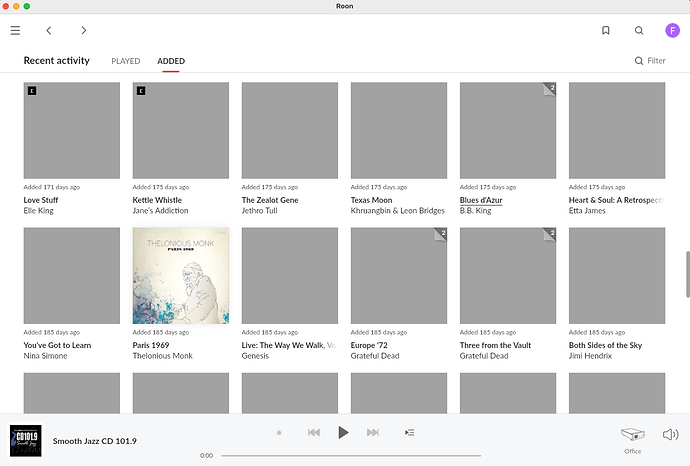Open the bookmarks icon
Screen dimensions: 690x466
(606, 30)
